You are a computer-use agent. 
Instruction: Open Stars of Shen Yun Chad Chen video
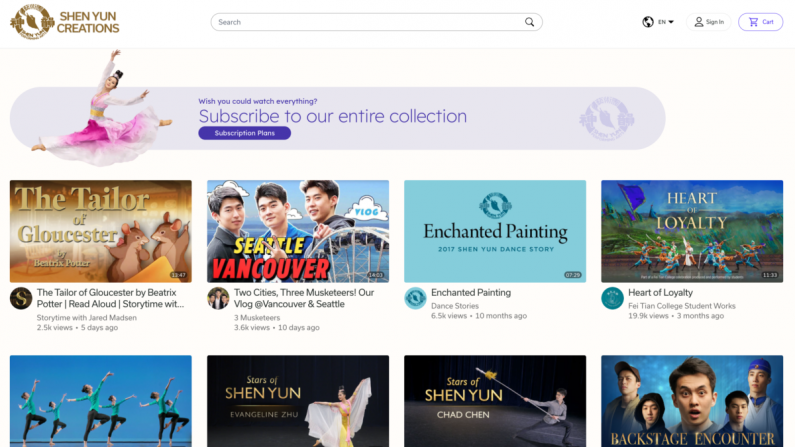pyautogui.click(x=495, y=401)
